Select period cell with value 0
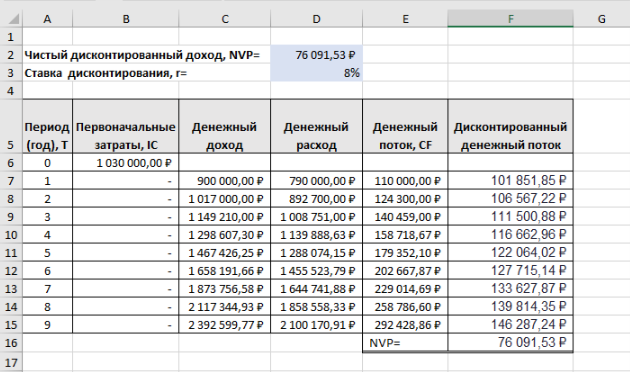Screen dimensions: 630x372 point(47,163)
